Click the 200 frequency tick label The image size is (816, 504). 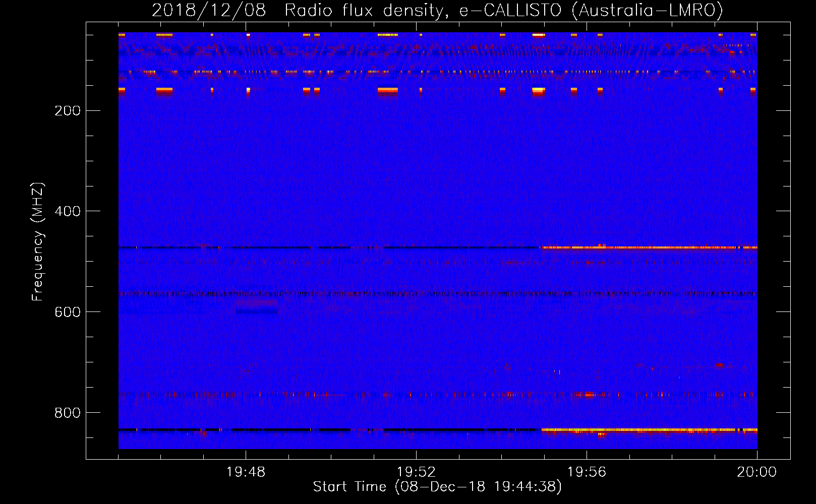(x=68, y=111)
